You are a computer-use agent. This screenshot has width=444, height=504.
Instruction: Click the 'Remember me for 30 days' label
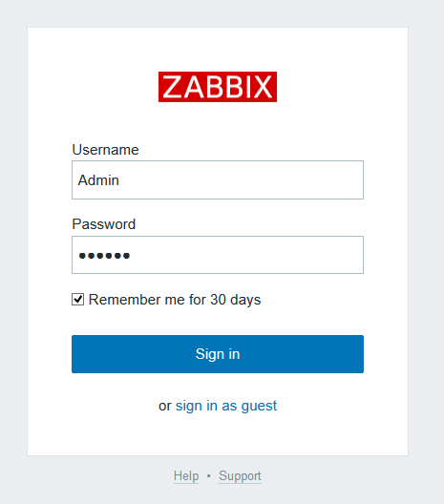[175, 300]
